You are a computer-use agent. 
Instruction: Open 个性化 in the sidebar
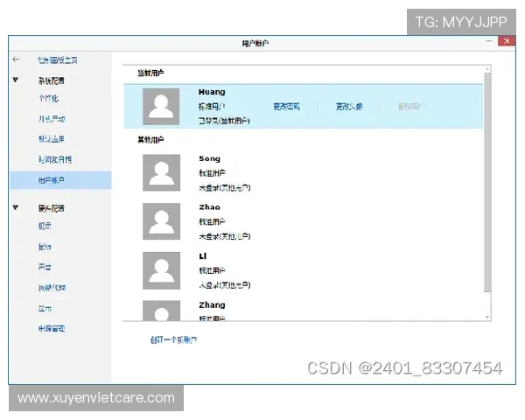pyautogui.click(x=48, y=99)
